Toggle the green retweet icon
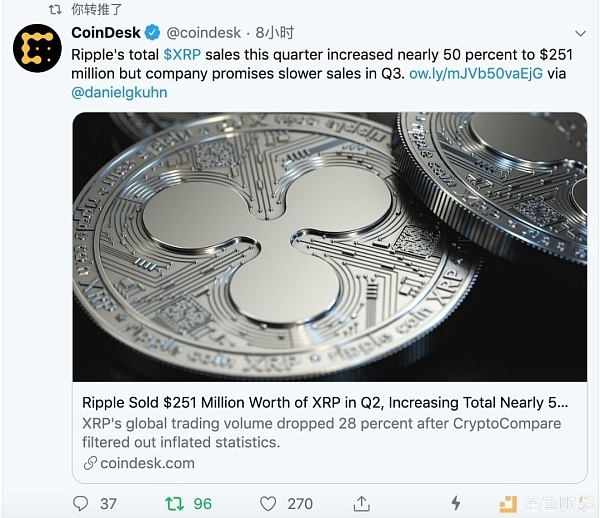Viewport: 600px width, 518px height. (174, 503)
